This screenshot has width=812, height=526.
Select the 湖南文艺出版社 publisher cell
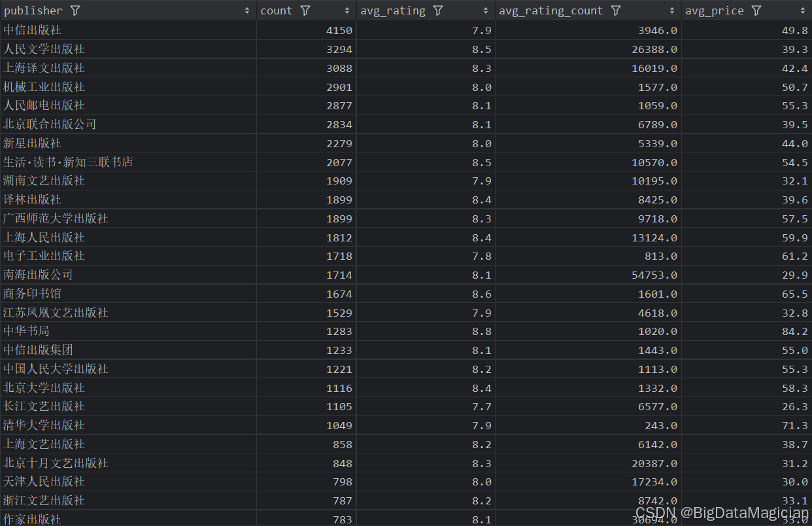pos(128,181)
